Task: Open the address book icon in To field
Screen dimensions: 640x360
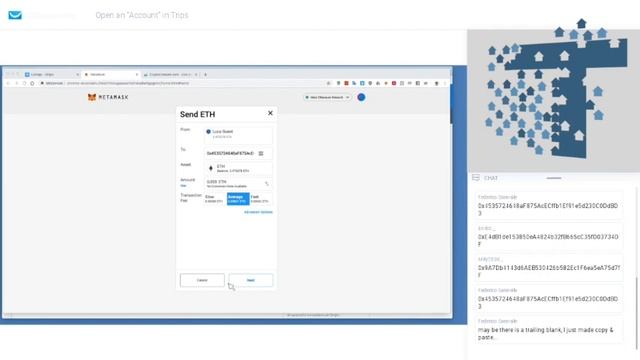Action: coord(261,153)
